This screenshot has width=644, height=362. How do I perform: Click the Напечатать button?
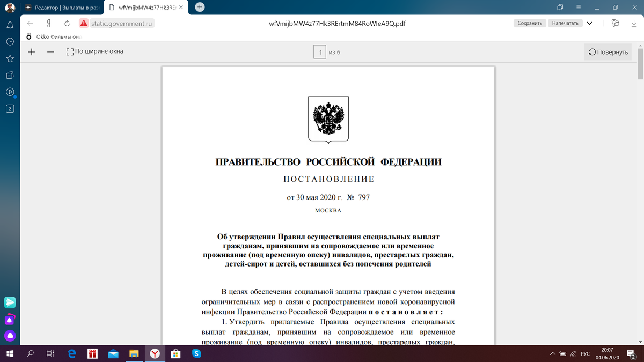tap(565, 23)
